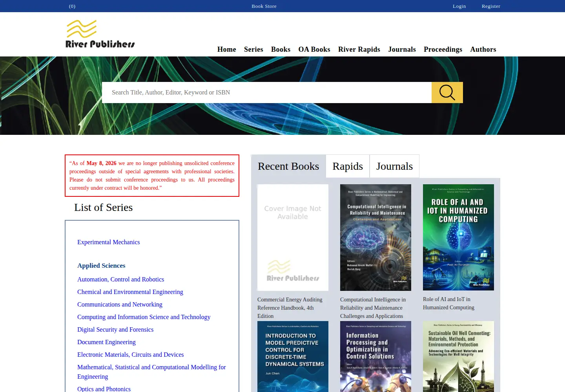Image resolution: width=565 pixels, height=392 pixels.
Task: Open Digital Security and Forensics series
Action: point(115,330)
